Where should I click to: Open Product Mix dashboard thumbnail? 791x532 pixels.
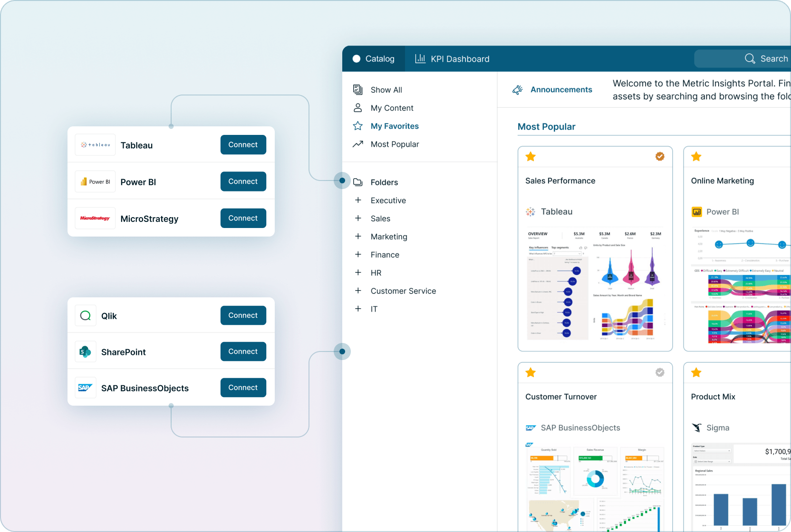741,488
